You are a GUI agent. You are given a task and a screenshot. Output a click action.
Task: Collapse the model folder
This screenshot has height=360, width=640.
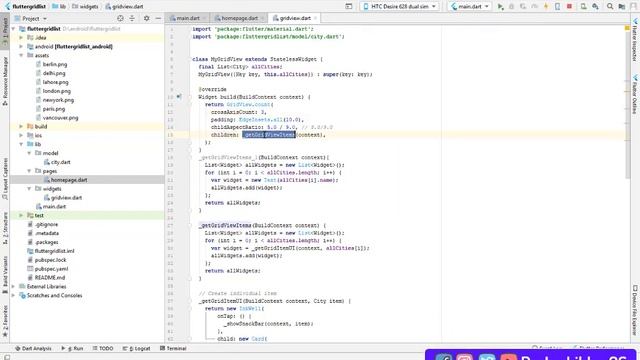[29, 153]
